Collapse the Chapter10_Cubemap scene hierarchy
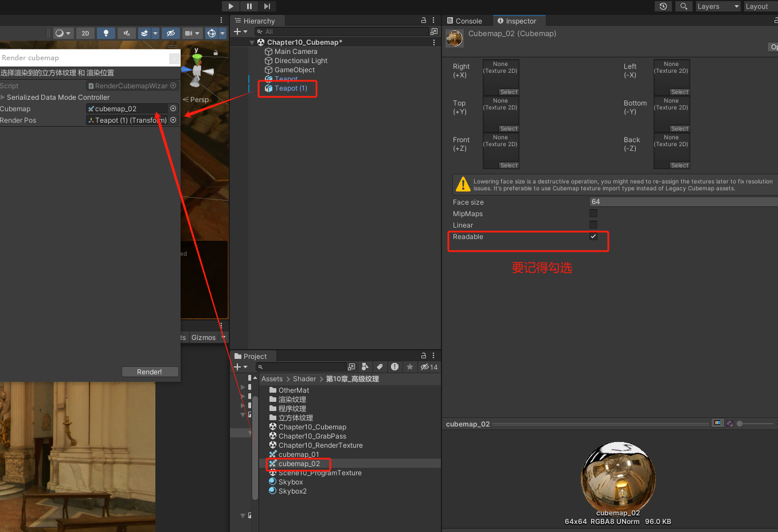Screen dimensions: 778x532 pos(252,42)
